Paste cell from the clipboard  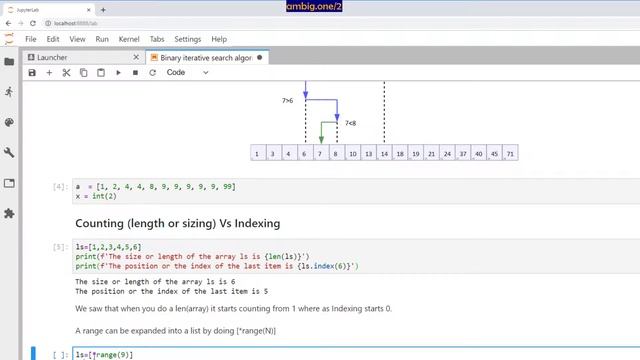pos(101,73)
